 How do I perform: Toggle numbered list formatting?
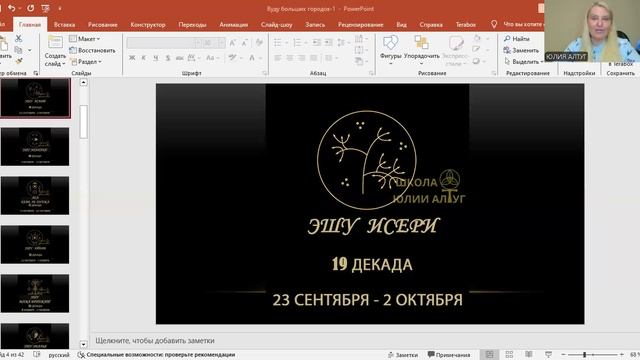[297, 42]
